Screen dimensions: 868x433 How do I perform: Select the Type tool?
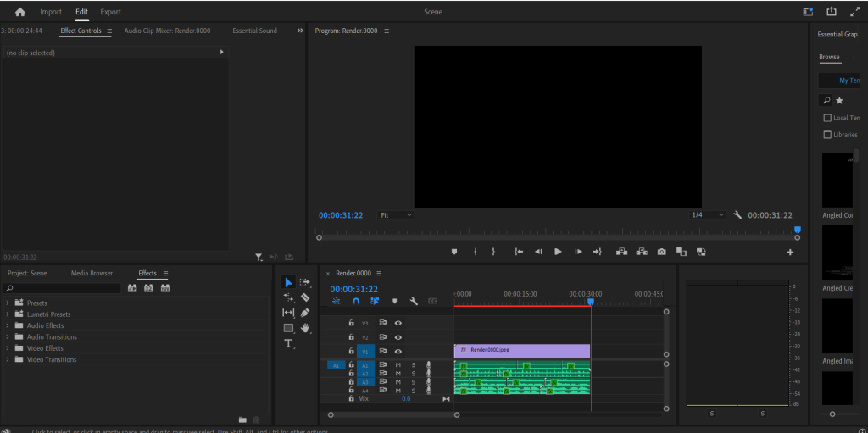(x=288, y=343)
